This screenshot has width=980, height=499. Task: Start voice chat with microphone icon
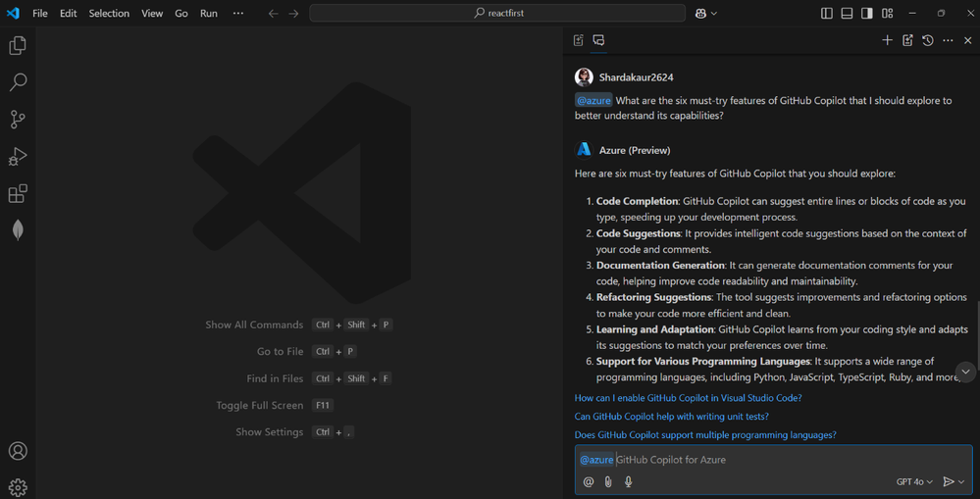coord(628,481)
